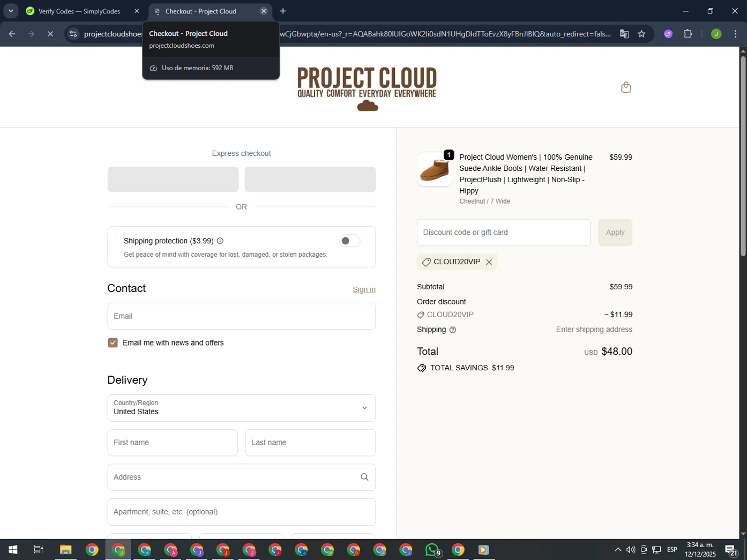
Task: Click the Enter shipping address text
Action: pos(594,330)
